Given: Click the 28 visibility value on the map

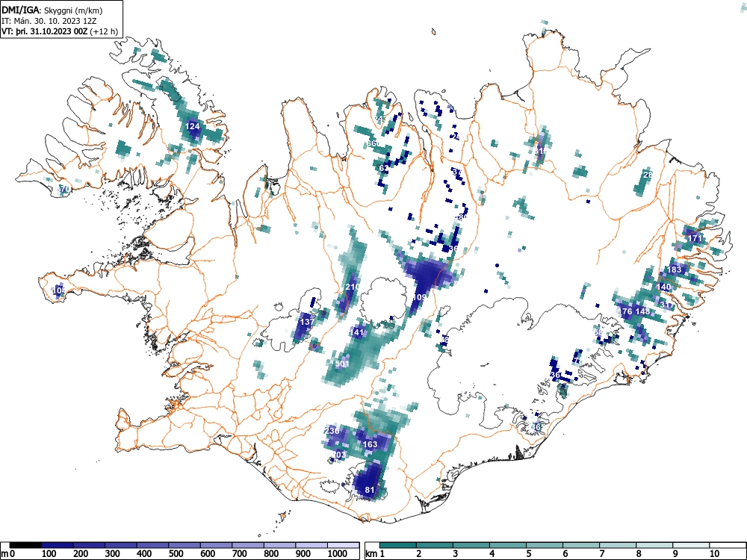Looking at the screenshot, I should coord(648,175).
